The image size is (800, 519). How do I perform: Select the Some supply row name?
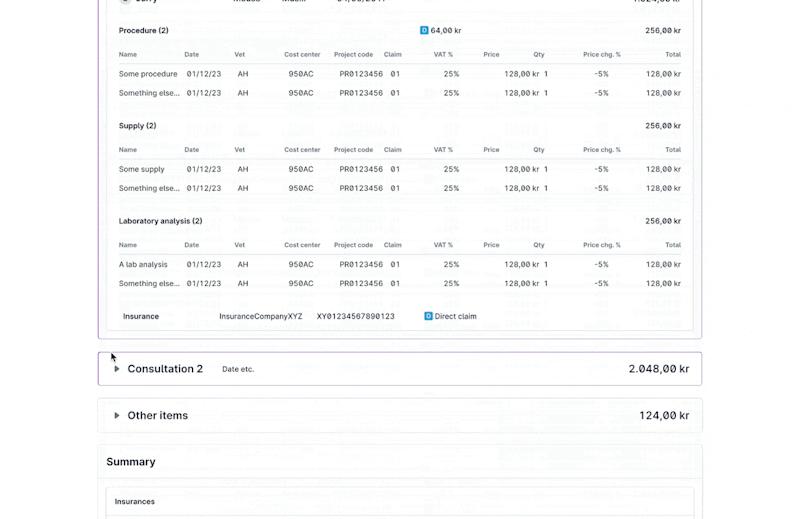pos(141,169)
